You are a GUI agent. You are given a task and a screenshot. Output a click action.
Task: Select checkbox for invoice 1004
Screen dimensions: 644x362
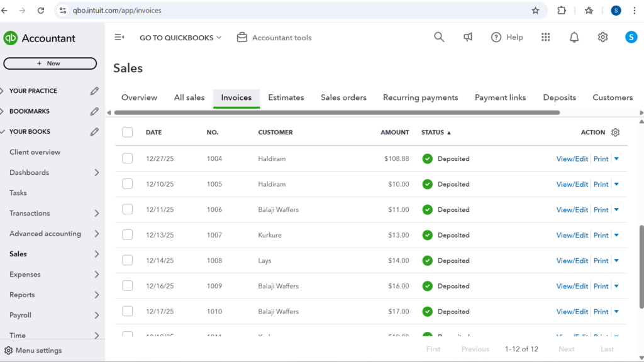pyautogui.click(x=127, y=158)
